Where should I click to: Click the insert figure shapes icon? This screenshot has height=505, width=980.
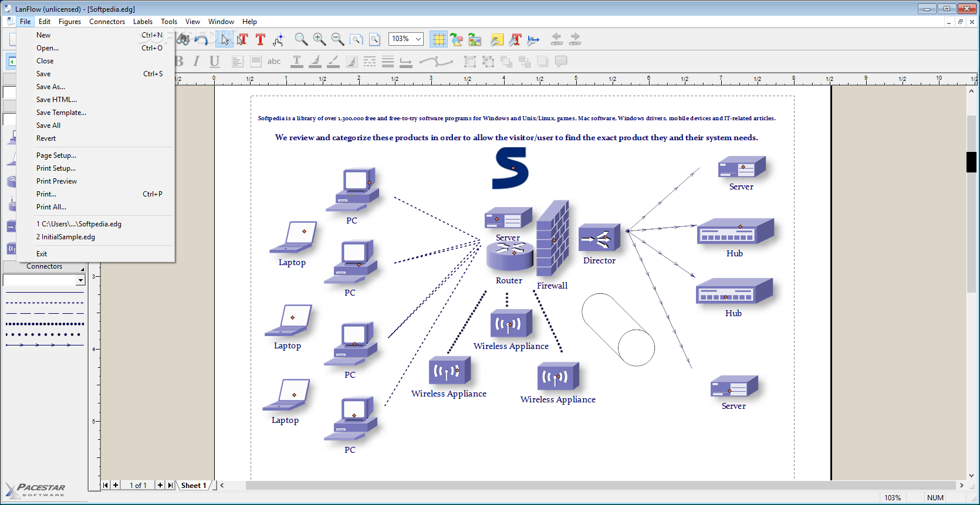pos(457,39)
